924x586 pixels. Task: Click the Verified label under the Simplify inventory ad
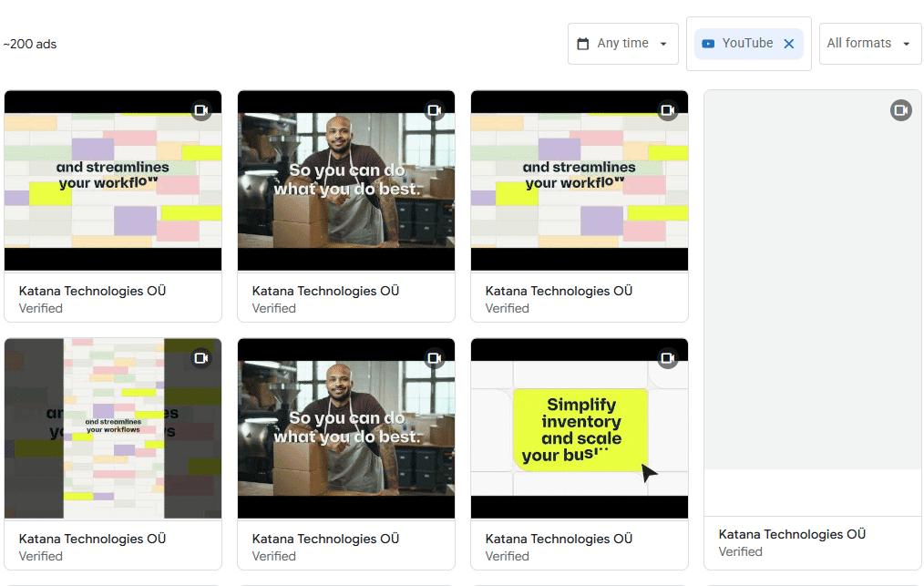tap(508, 556)
